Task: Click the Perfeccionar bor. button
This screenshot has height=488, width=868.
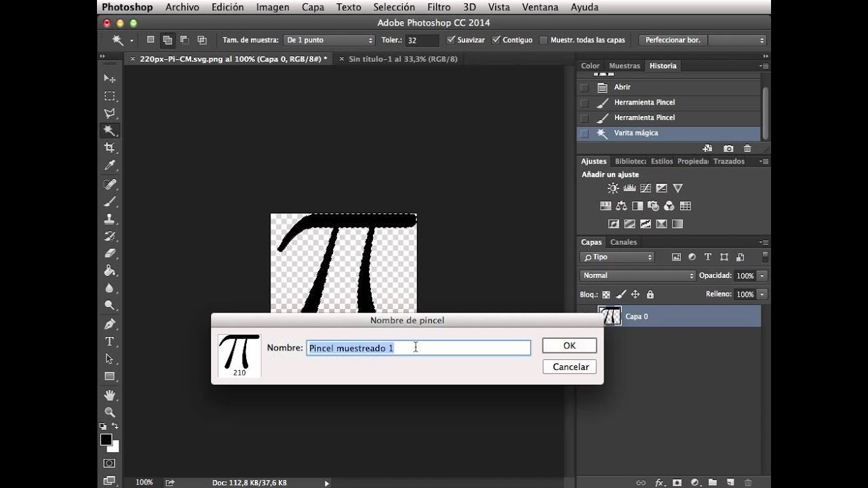Action: point(673,40)
